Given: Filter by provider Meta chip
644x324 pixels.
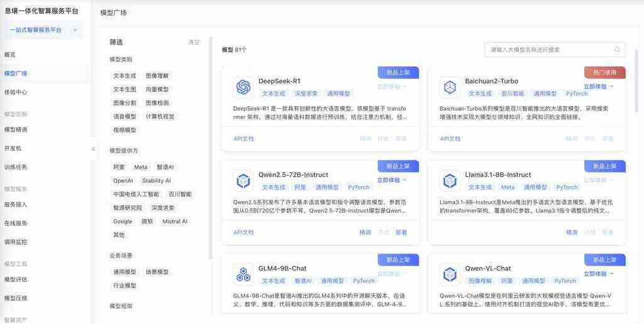Looking at the screenshot, I should point(141,167).
